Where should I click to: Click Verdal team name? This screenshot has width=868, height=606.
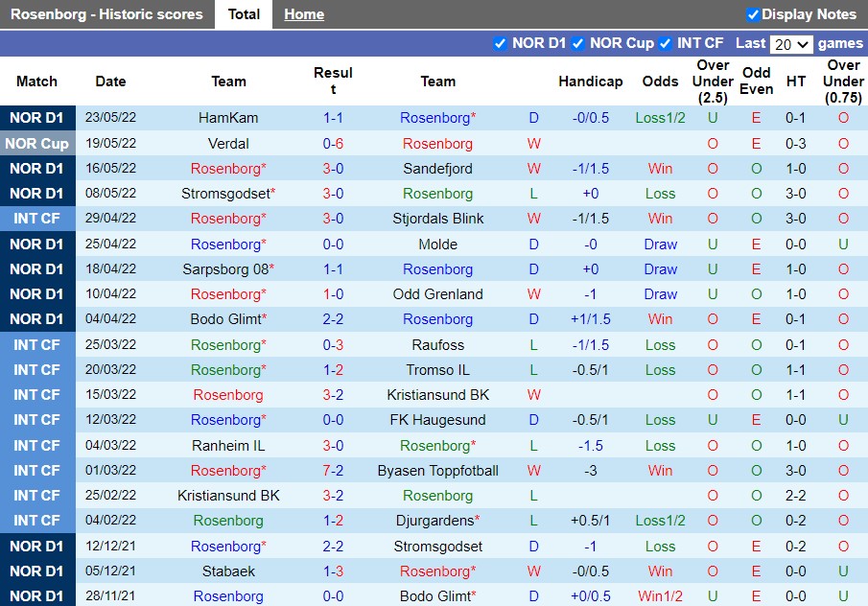pos(228,144)
